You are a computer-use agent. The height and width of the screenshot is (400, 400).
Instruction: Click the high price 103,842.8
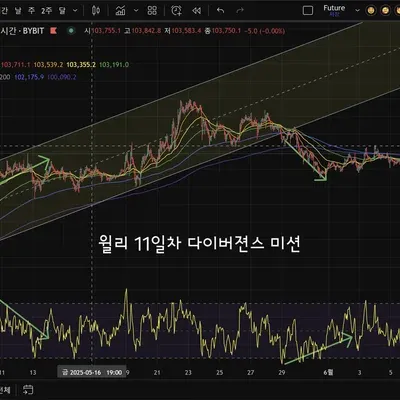tap(146, 31)
